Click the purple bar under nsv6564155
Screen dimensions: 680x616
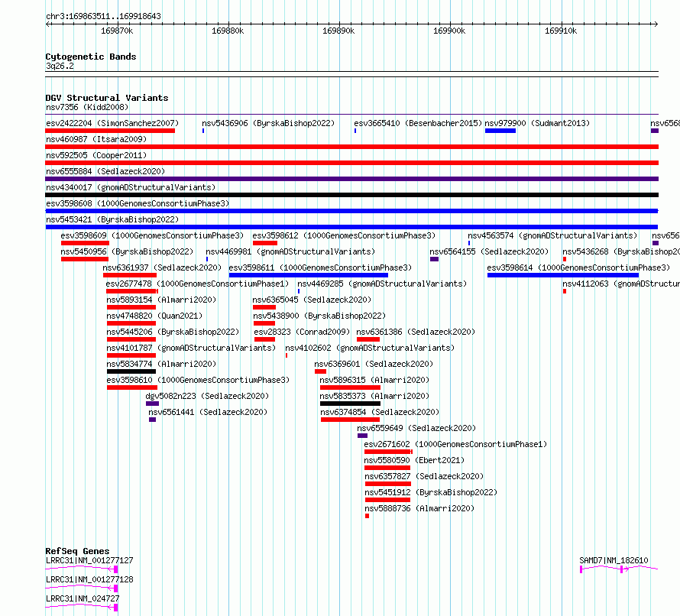click(x=434, y=259)
